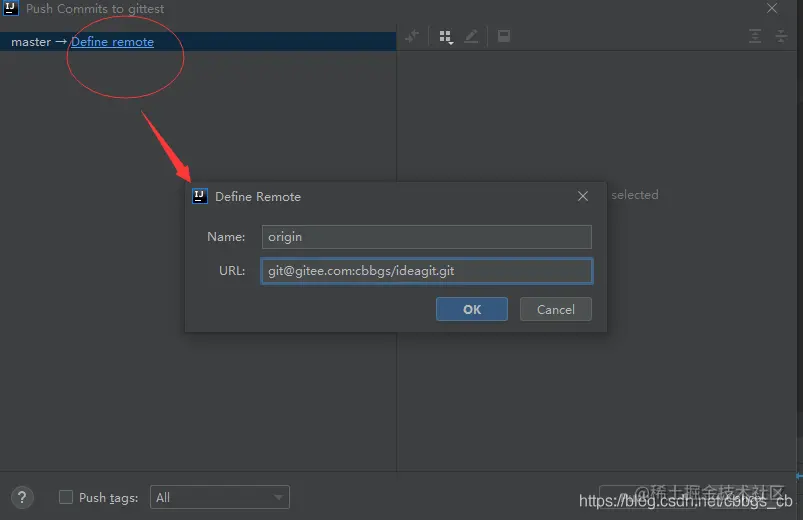Click the Edit Source pencil icon
This screenshot has width=803, height=520.
coord(471,36)
